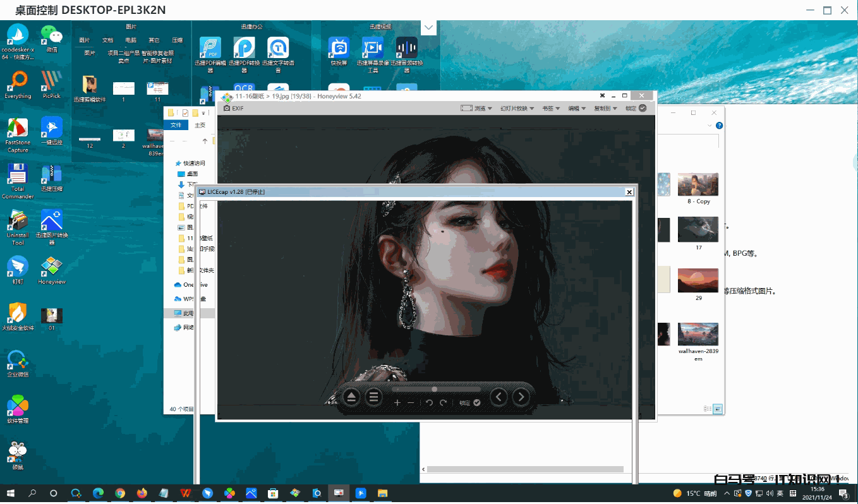
Task: Rotate image clockwise
Action: 444,403
